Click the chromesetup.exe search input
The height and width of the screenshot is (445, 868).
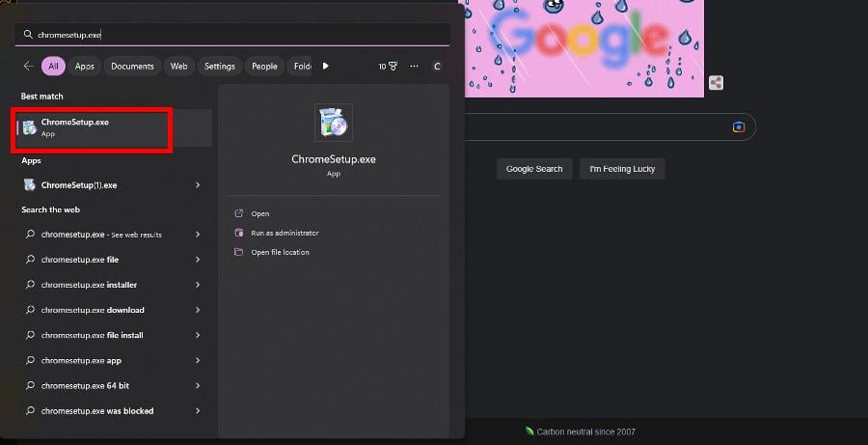[x=231, y=35]
